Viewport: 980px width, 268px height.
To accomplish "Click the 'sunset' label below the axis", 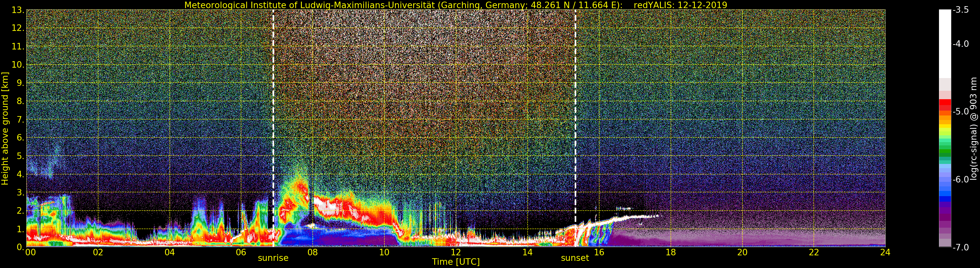I will tap(575, 258).
